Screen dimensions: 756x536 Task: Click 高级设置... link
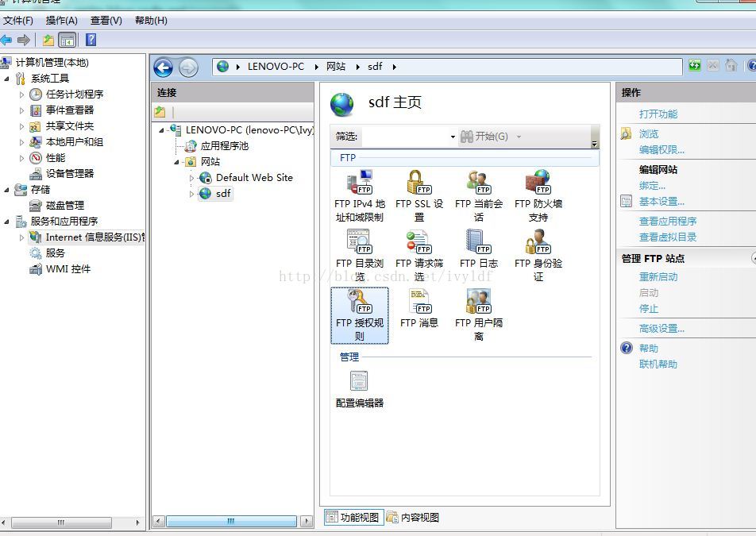[x=661, y=329]
